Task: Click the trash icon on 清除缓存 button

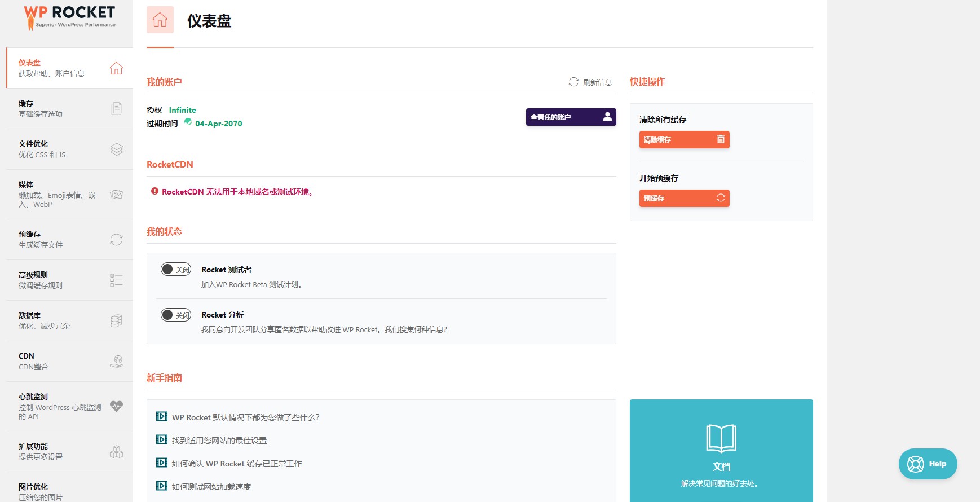Action: 721,139
